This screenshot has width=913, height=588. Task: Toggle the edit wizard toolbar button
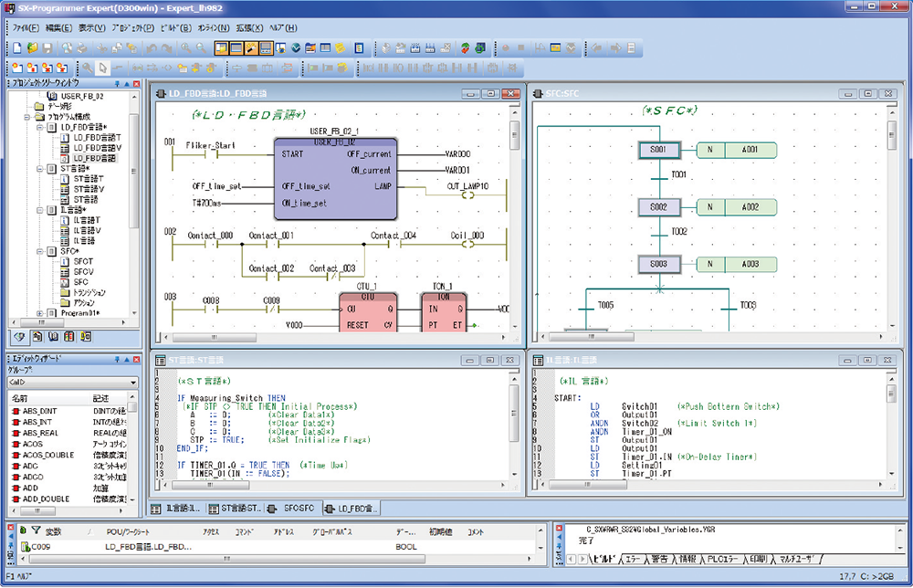coord(251,48)
